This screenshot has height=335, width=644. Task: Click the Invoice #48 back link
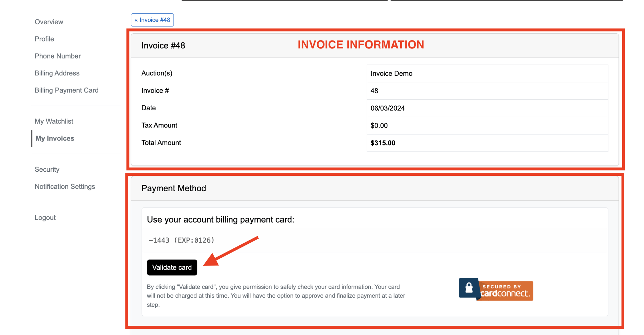point(152,20)
